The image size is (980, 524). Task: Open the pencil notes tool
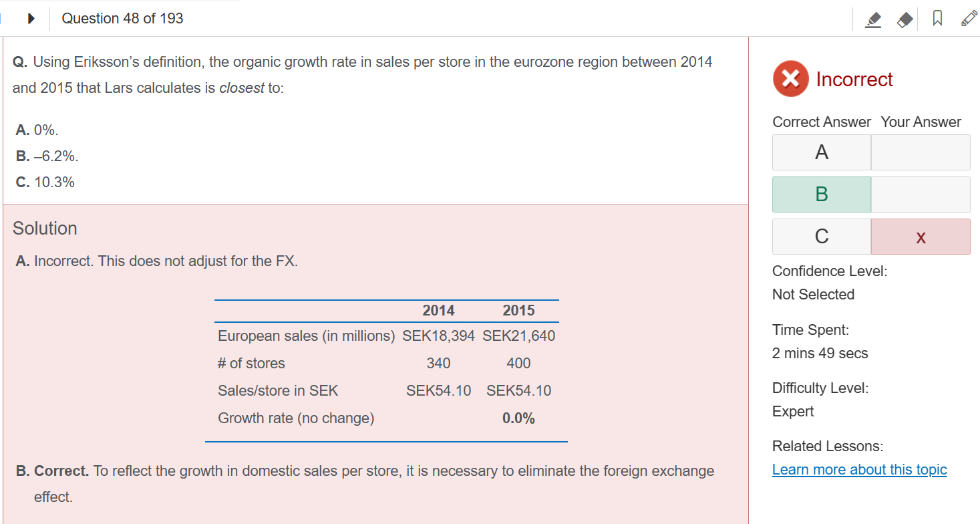(x=969, y=20)
